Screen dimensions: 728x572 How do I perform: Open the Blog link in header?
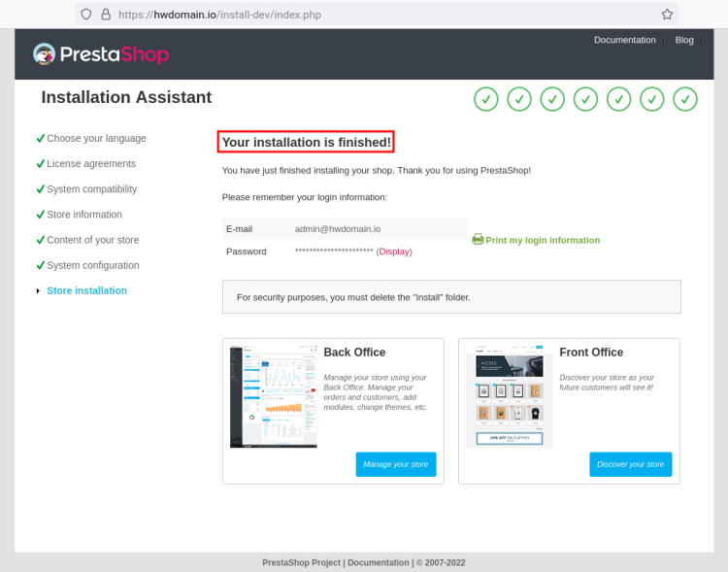click(684, 40)
